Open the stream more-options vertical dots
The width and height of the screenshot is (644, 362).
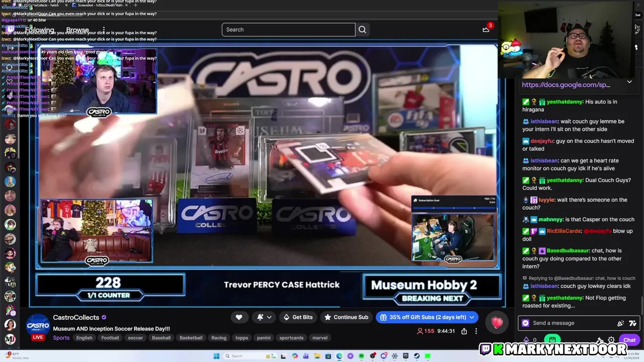(x=476, y=331)
